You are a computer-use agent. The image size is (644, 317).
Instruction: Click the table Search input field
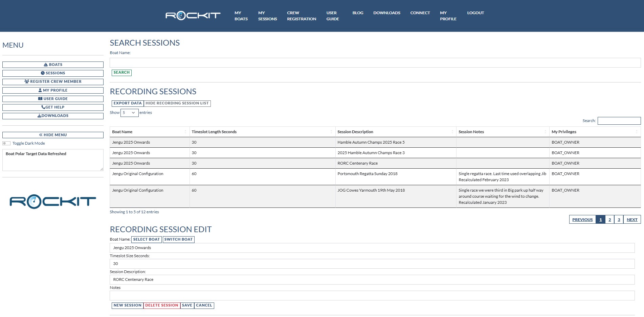point(619,121)
